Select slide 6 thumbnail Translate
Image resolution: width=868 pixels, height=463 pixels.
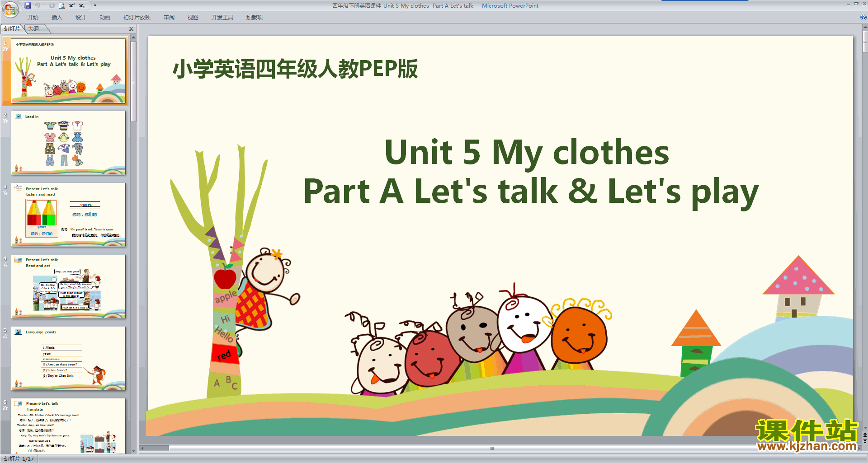[68, 426]
